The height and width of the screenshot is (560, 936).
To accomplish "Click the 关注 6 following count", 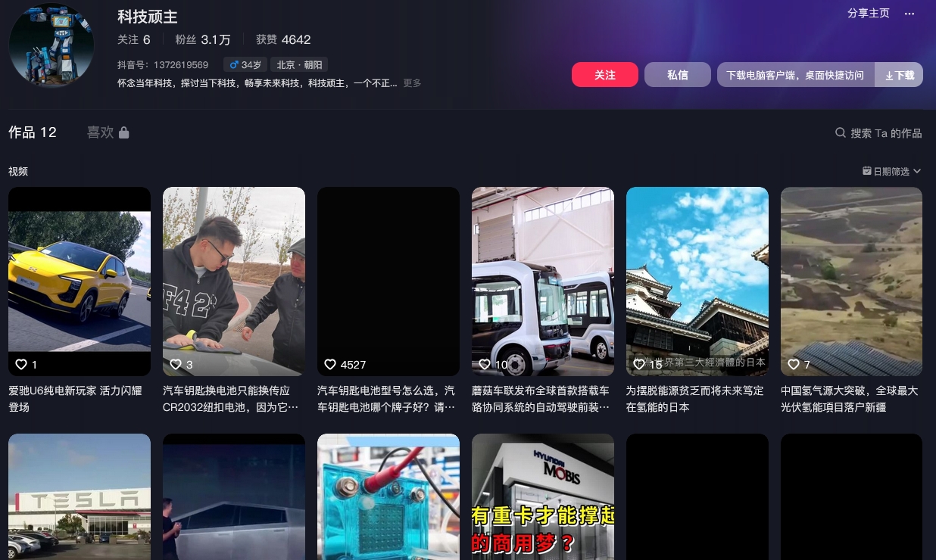I will point(134,39).
